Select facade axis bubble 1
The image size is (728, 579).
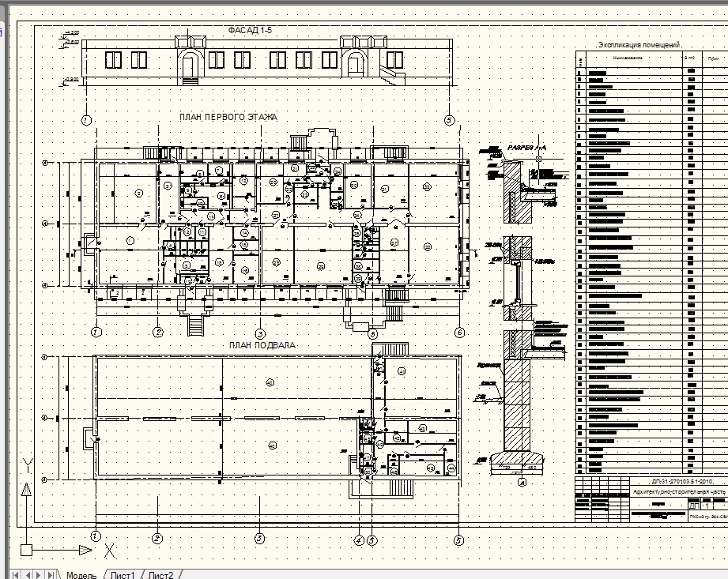tap(86, 121)
